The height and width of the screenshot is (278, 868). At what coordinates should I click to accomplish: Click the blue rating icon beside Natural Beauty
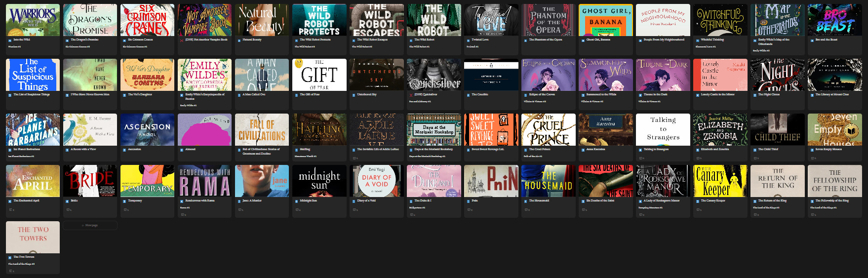[239, 40]
